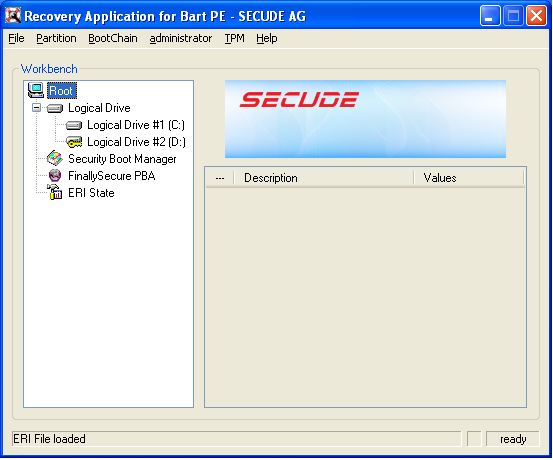
Task: Open the Partition menu
Action: tap(56, 38)
